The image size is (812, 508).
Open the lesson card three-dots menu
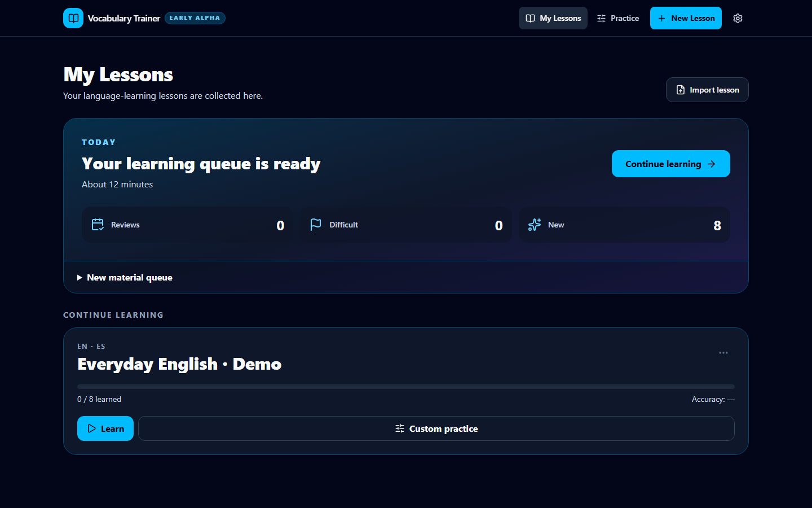pyautogui.click(x=723, y=353)
